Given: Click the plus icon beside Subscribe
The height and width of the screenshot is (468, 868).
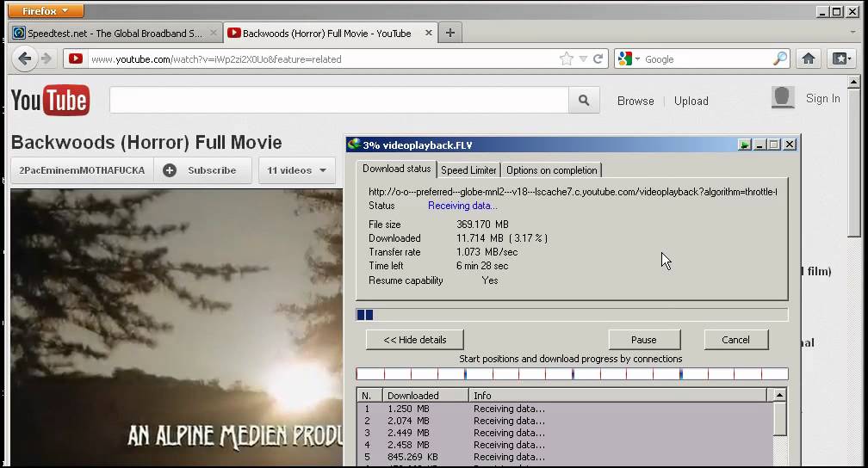Looking at the screenshot, I should [170, 170].
